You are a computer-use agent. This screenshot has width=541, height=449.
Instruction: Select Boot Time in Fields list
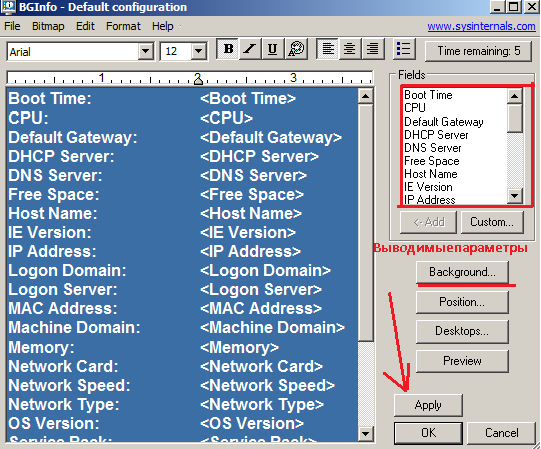(x=428, y=95)
